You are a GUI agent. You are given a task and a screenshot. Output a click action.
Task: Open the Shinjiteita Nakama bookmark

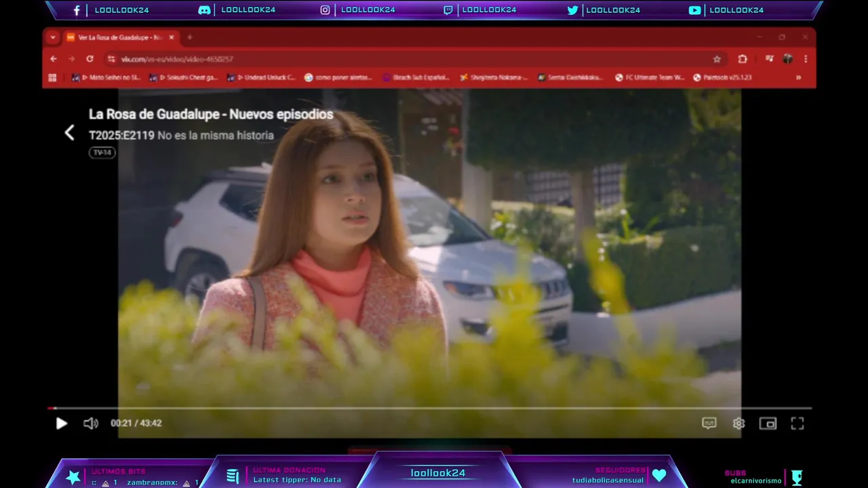click(494, 77)
